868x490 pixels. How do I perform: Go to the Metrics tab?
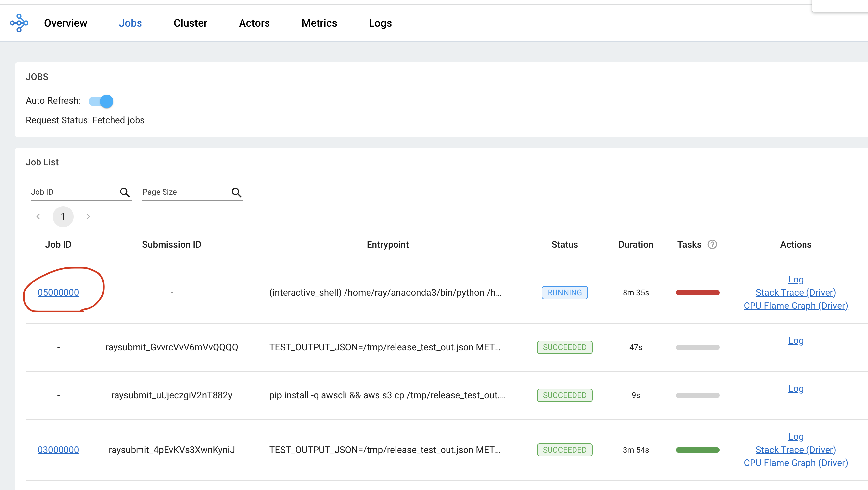[319, 23]
